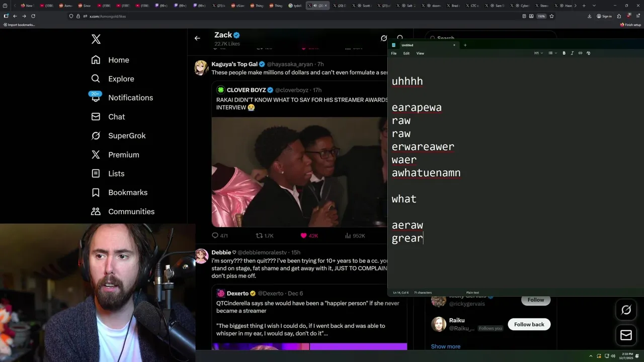Screen dimensions: 644x362
Task: Open Chat in the X sidebar
Action: click(108, 117)
